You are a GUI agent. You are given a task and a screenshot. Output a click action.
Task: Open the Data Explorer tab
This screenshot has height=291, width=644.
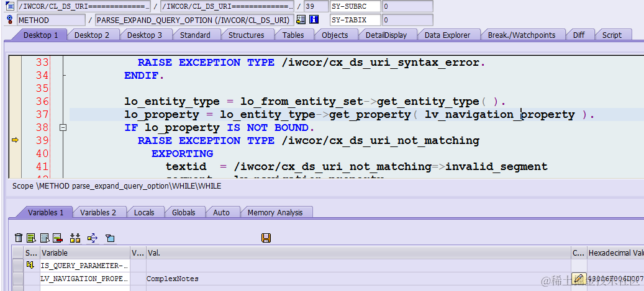click(447, 35)
